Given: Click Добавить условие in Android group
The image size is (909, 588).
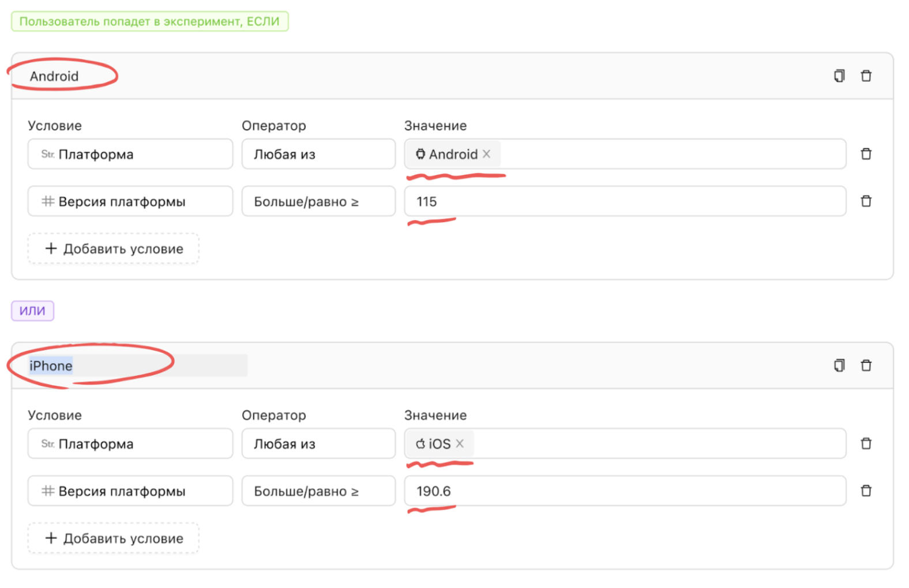Looking at the screenshot, I should point(114,249).
